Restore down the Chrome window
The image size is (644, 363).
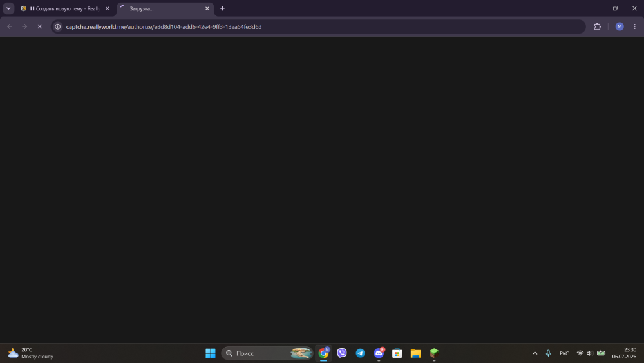[615, 8]
